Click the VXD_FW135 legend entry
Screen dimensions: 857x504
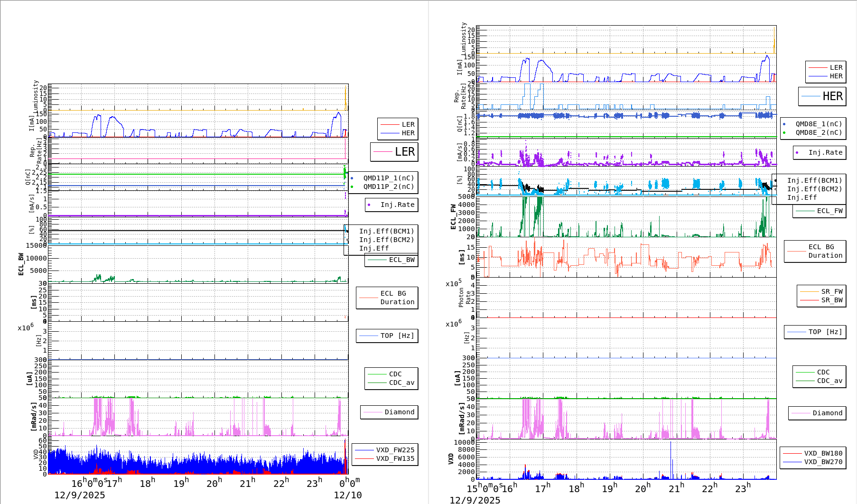395,458
